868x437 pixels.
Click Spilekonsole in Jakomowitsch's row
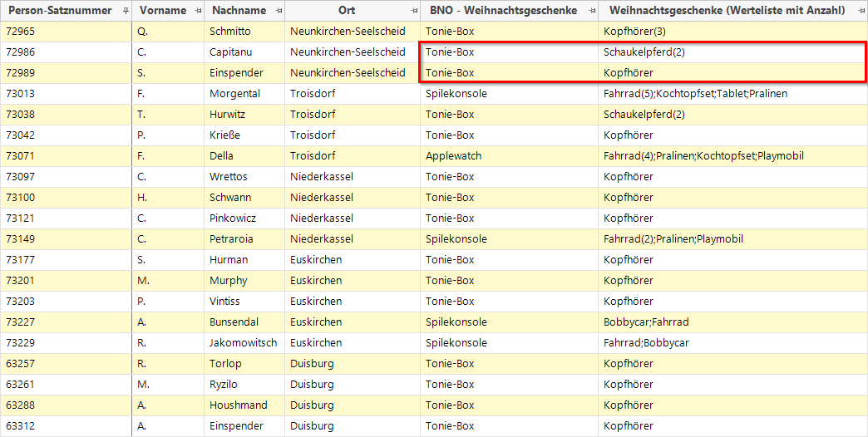tap(456, 343)
